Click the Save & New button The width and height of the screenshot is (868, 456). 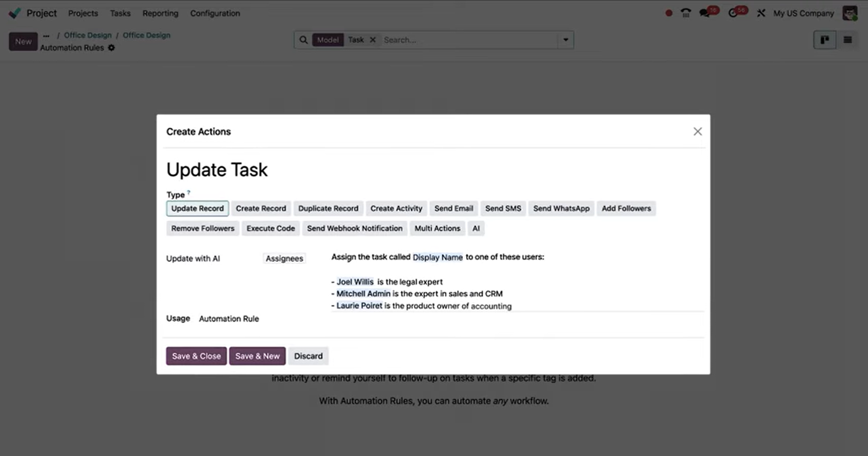point(257,356)
